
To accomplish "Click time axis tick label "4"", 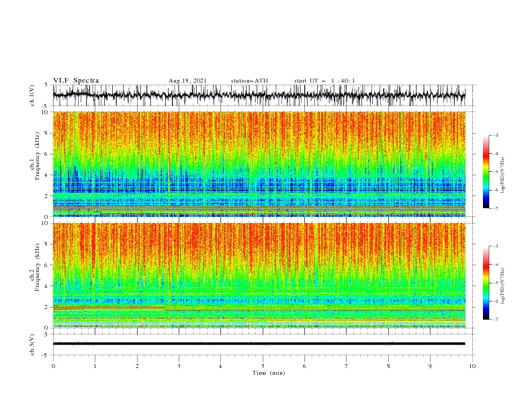I will point(220,366).
